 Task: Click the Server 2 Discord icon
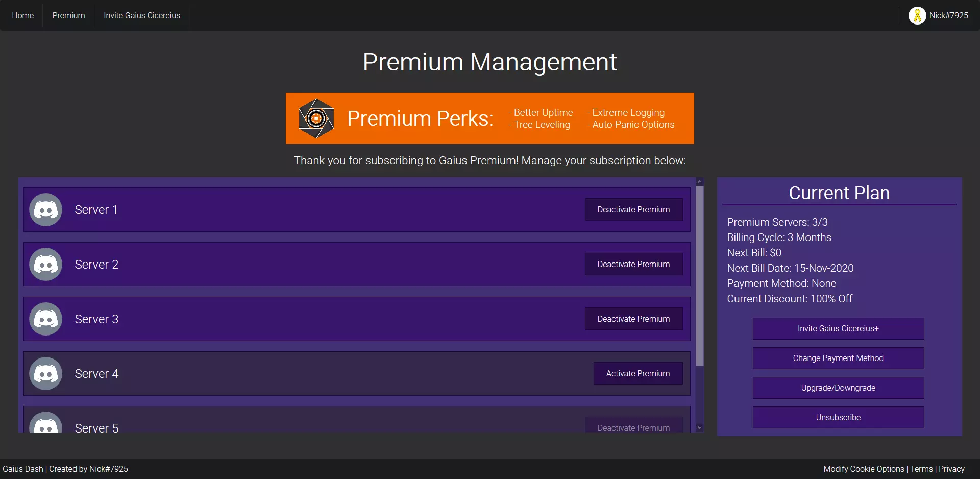(x=45, y=265)
